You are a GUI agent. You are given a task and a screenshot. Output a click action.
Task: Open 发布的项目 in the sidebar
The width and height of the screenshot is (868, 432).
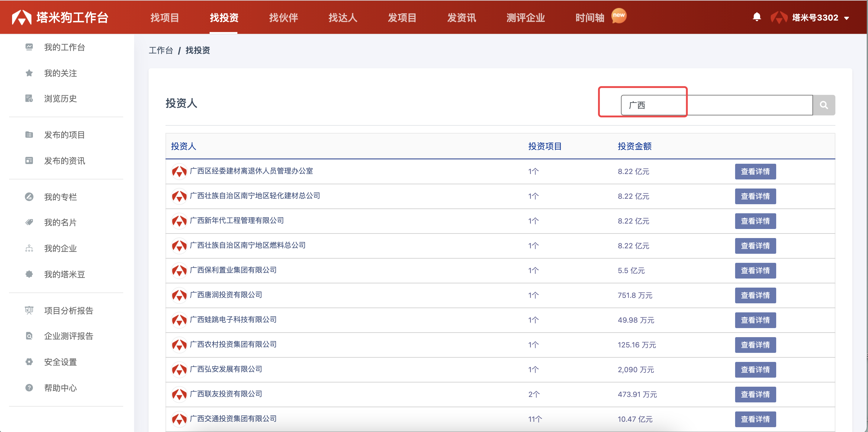pyautogui.click(x=64, y=135)
